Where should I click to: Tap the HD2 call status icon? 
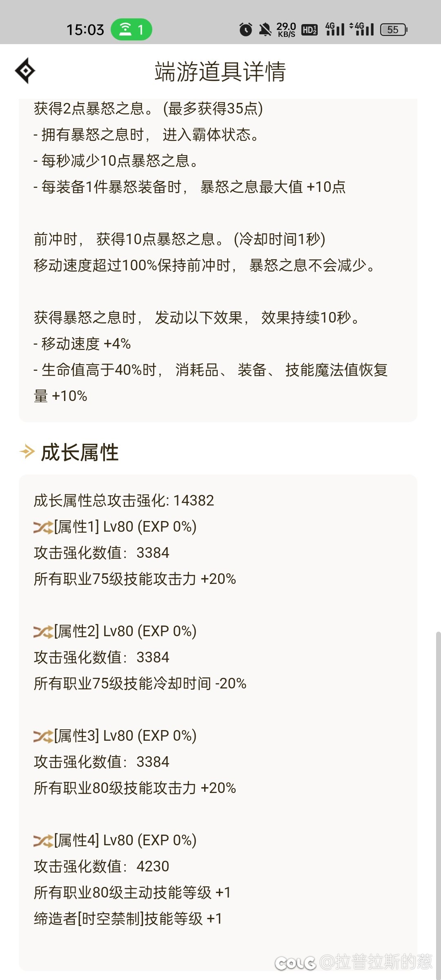[x=310, y=30]
